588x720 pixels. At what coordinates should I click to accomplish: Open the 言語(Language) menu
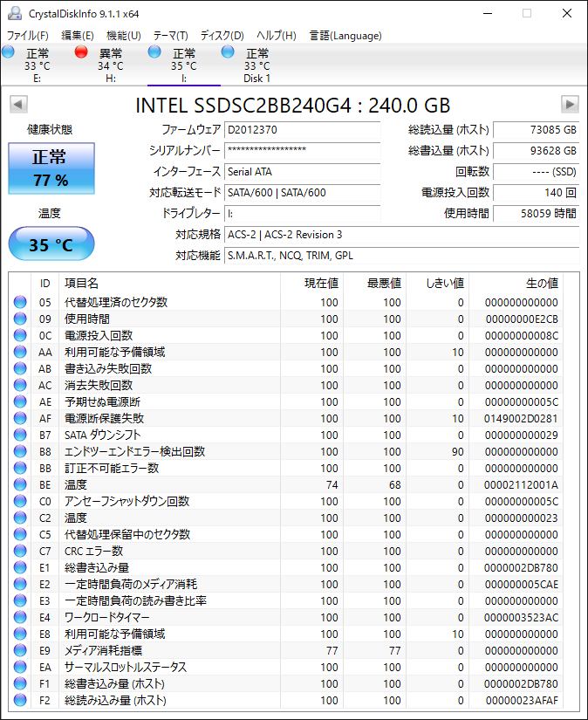pos(345,35)
